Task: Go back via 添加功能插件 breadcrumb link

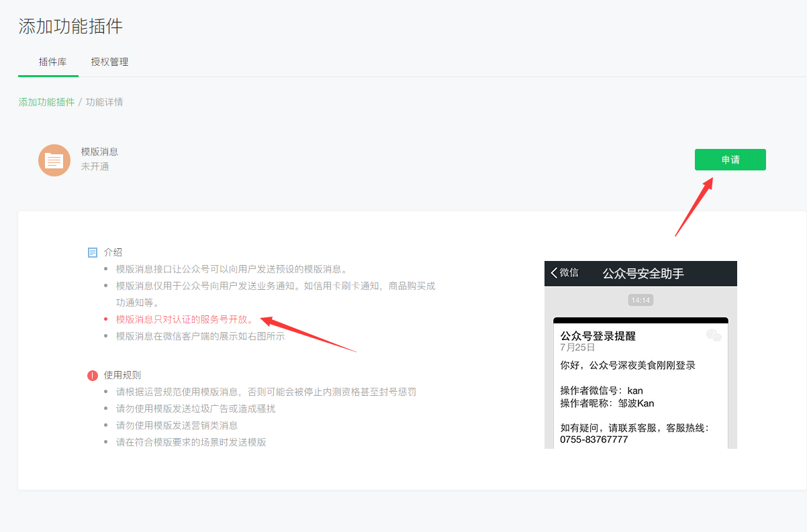Action: (46, 102)
